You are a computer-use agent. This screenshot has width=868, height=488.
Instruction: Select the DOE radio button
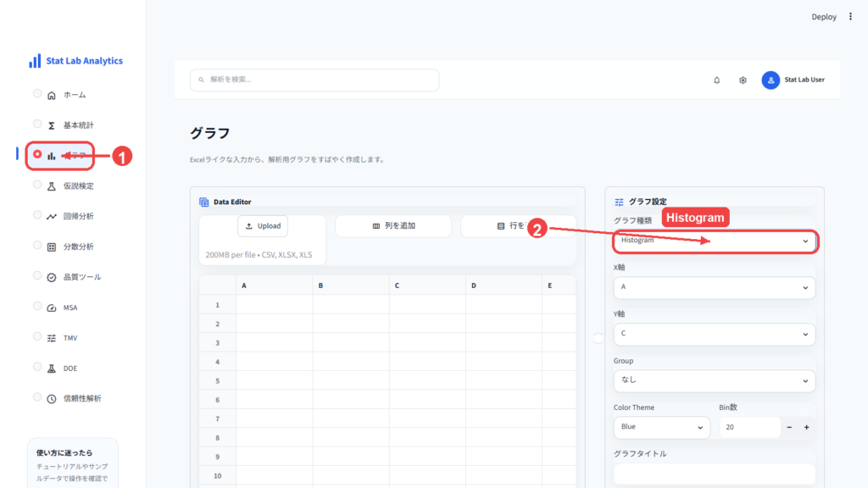tap(37, 367)
